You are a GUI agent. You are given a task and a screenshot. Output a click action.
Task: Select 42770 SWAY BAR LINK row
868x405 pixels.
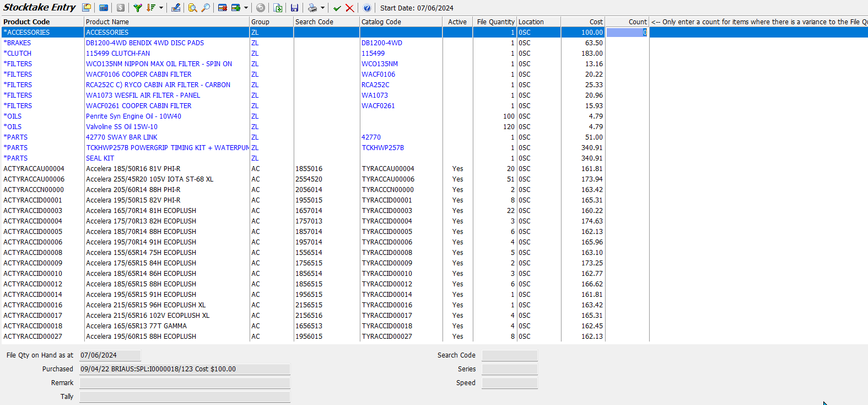(122, 137)
